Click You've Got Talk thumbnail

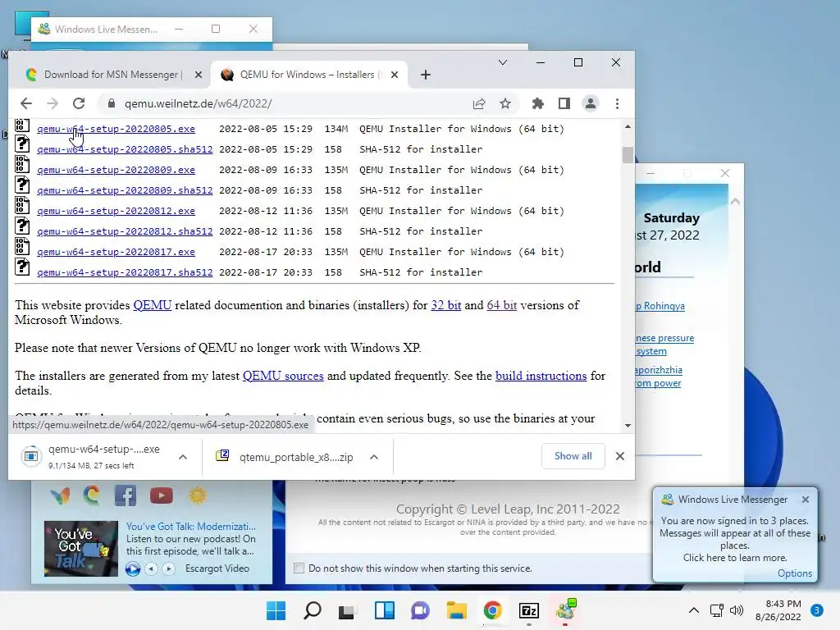pos(81,549)
